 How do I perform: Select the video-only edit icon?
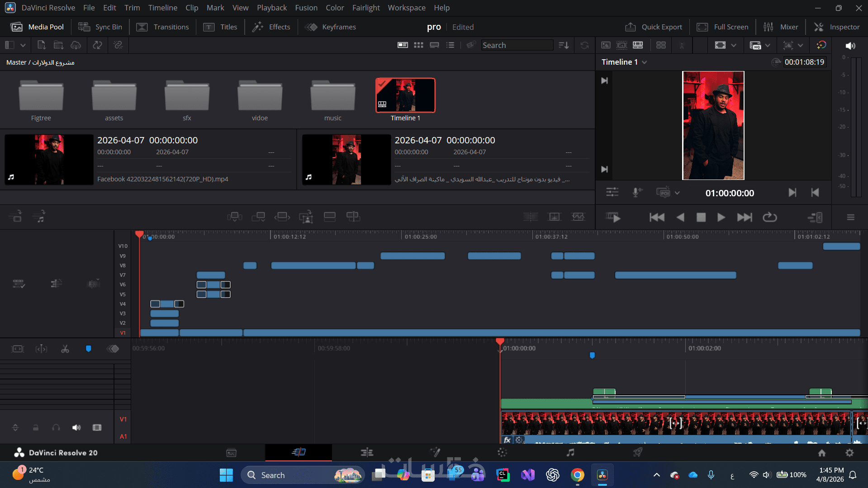16,217
